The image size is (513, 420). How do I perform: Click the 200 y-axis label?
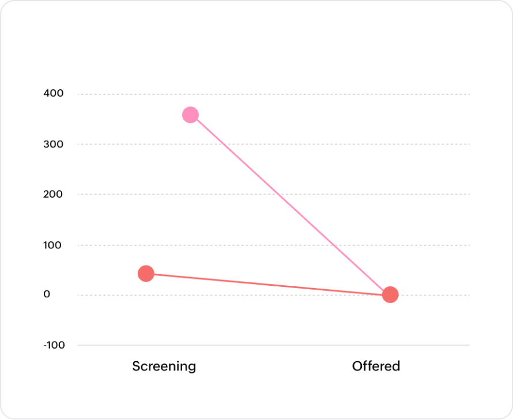click(x=54, y=194)
